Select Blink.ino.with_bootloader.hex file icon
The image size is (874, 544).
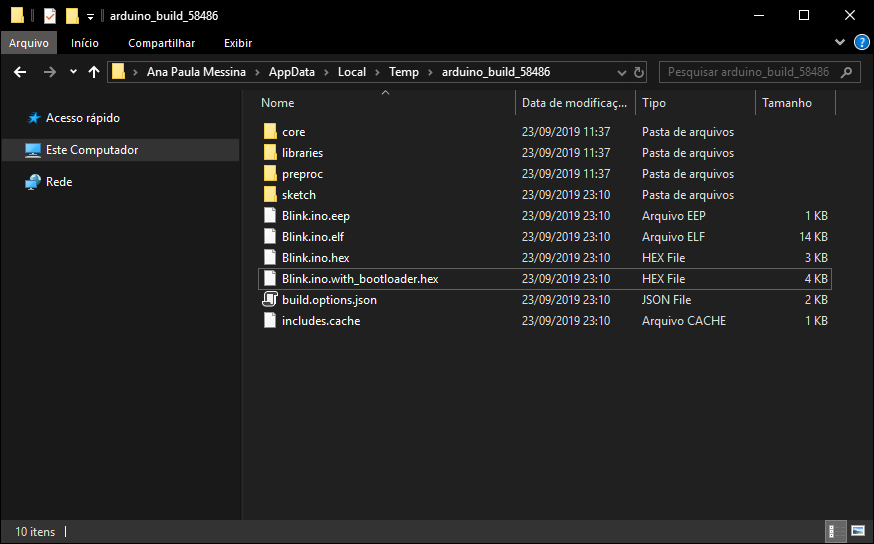click(x=270, y=279)
